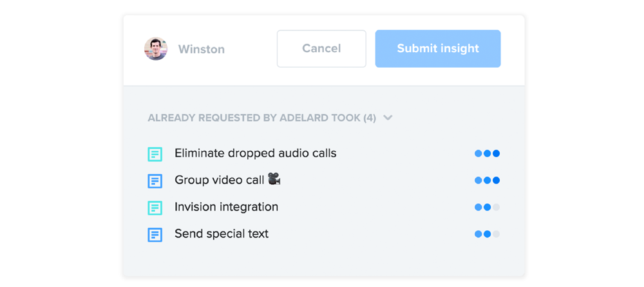The height and width of the screenshot is (287, 644).
Task: Click the Already Requested by Adelard Took header
Action: (x=262, y=118)
